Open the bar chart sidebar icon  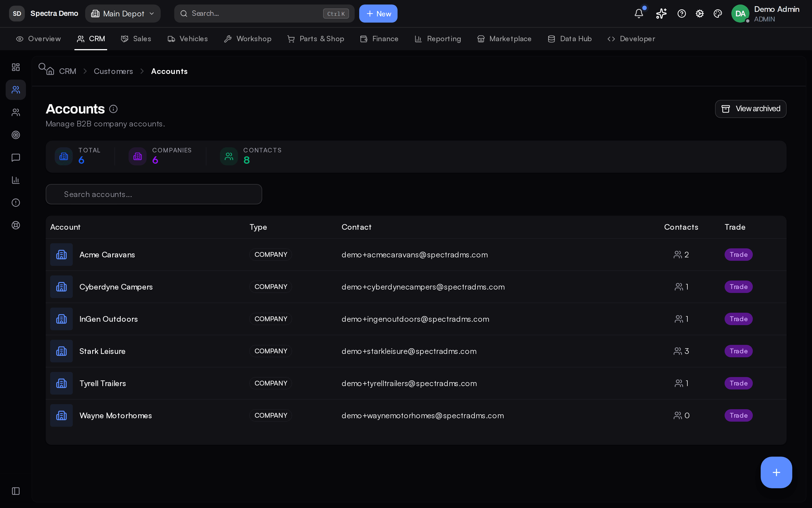pyautogui.click(x=16, y=180)
